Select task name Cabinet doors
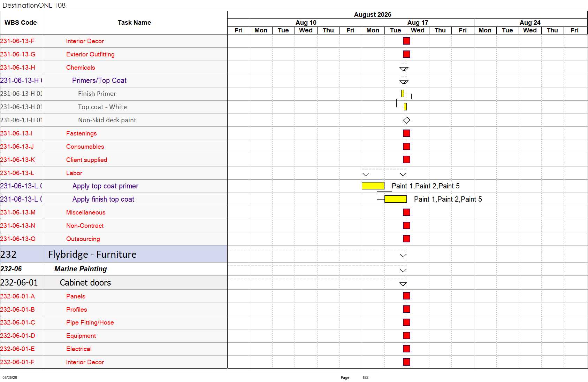Image resolution: width=588 pixels, height=382 pixels. tap(85, 283)
